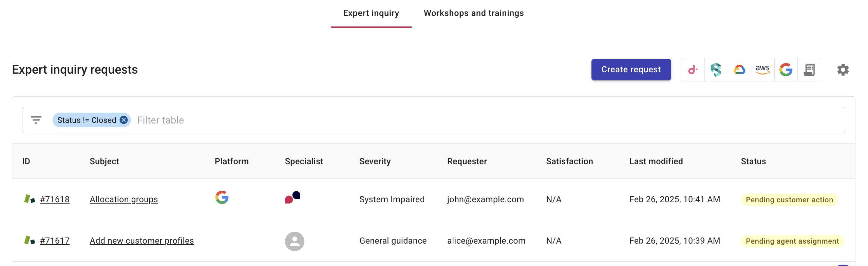This screenshot has width=868, height=266.
Task: Click the billing receipt filter icon
Action: (x=809, y=70)
